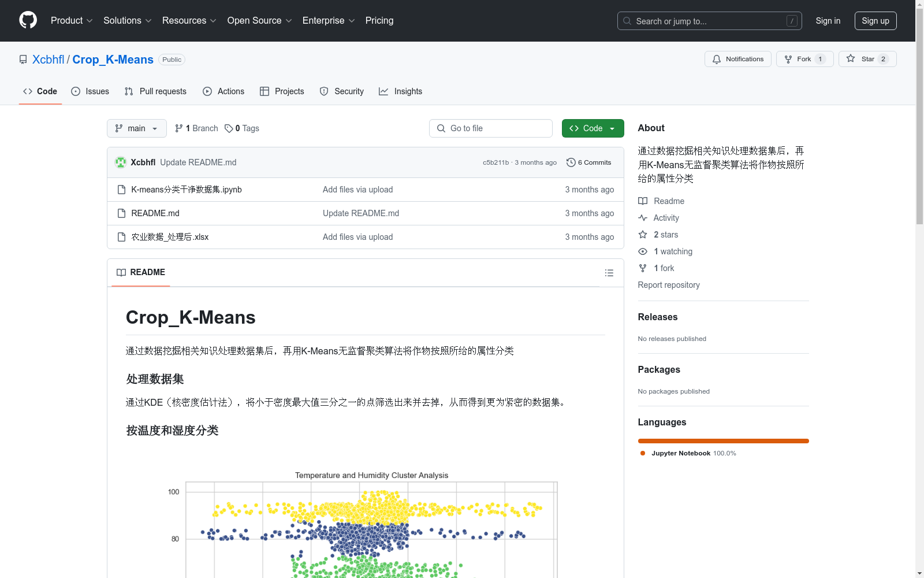The image size is (924, 578).
Task: Open the Security tab
Action: (342, 91)
